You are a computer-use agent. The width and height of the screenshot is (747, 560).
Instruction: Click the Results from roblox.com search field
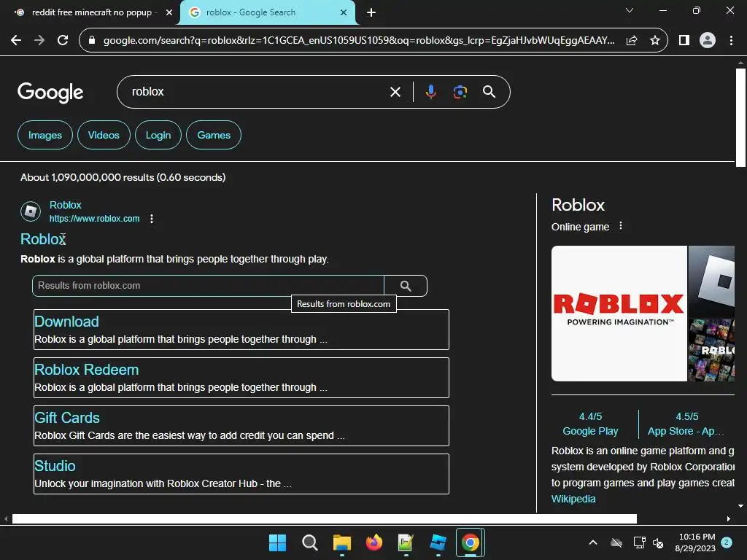pyautogui.click(x=208, y=286)
